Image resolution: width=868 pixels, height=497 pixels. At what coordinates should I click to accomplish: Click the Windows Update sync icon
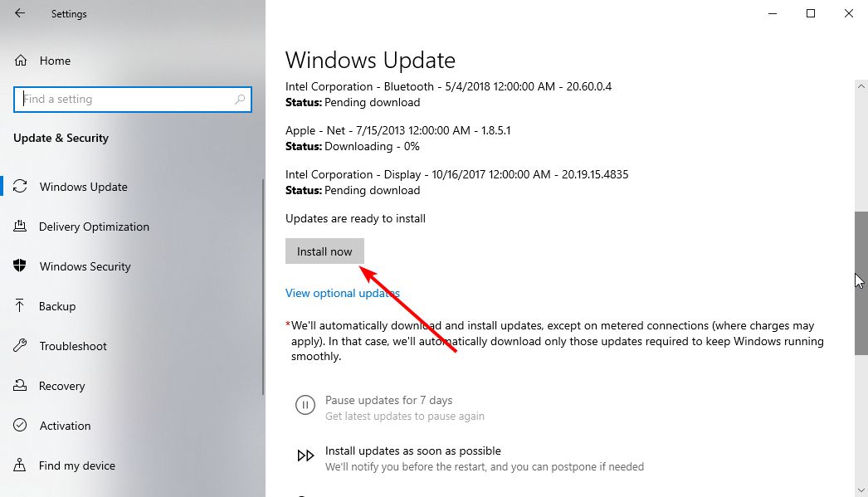[x=20, y=187]
